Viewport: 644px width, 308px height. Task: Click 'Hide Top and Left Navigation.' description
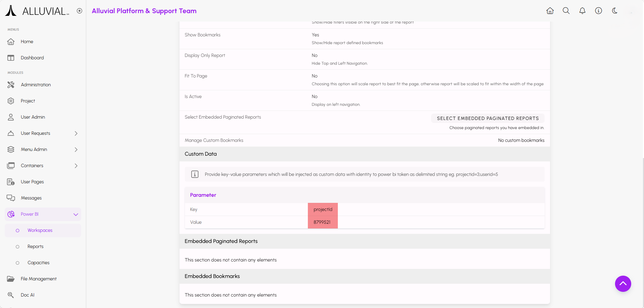[340, 63]
